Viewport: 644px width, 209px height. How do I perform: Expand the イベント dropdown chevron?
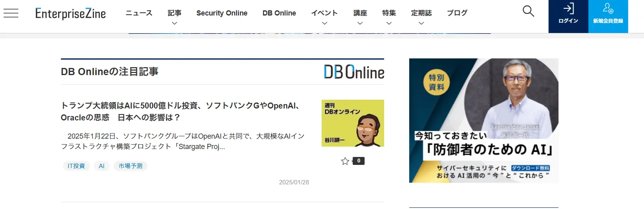click(324, 23)
